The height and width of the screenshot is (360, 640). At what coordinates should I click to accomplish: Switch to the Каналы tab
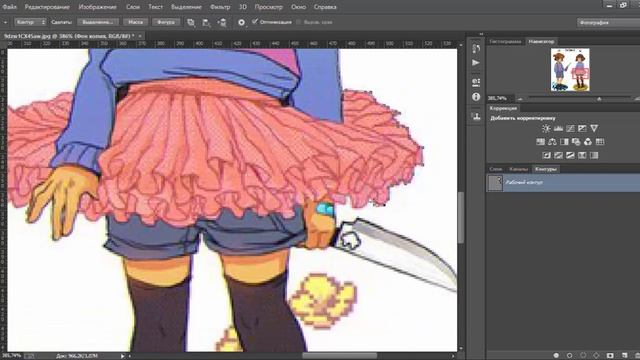click(518, 169)
